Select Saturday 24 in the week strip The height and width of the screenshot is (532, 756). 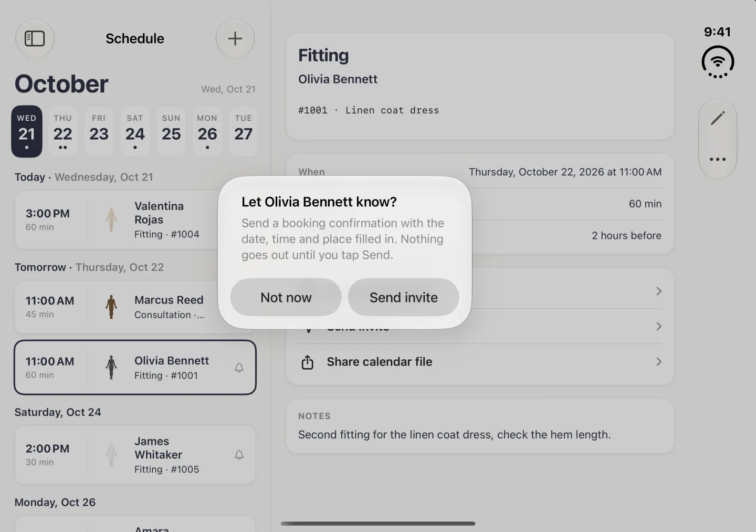(x=135, y=131)
